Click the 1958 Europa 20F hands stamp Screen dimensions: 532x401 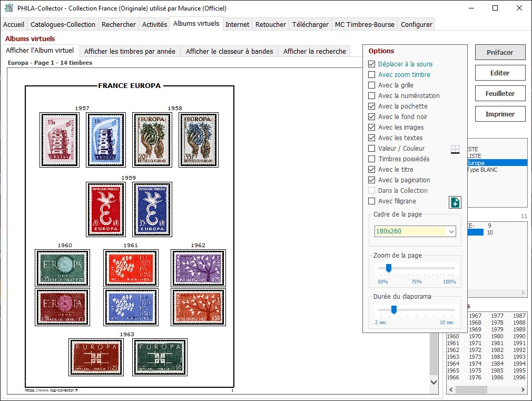[x=152, y=140]
